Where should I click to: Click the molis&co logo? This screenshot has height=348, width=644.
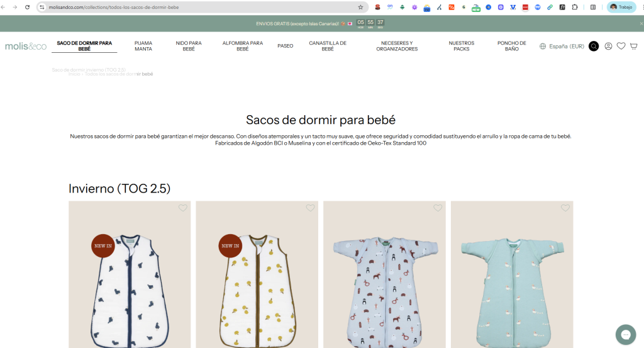[x=26, y=46]
